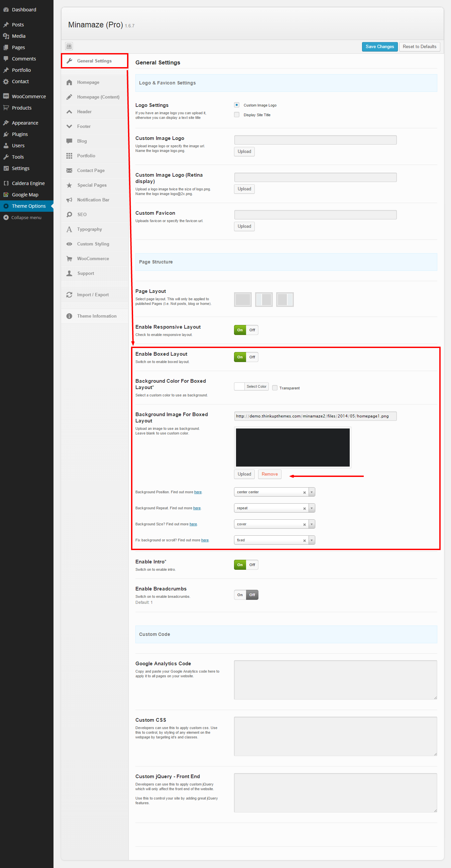Screen dimensions: 451x868
Task: Click the Users person icon
Action: tap(6, 146)
